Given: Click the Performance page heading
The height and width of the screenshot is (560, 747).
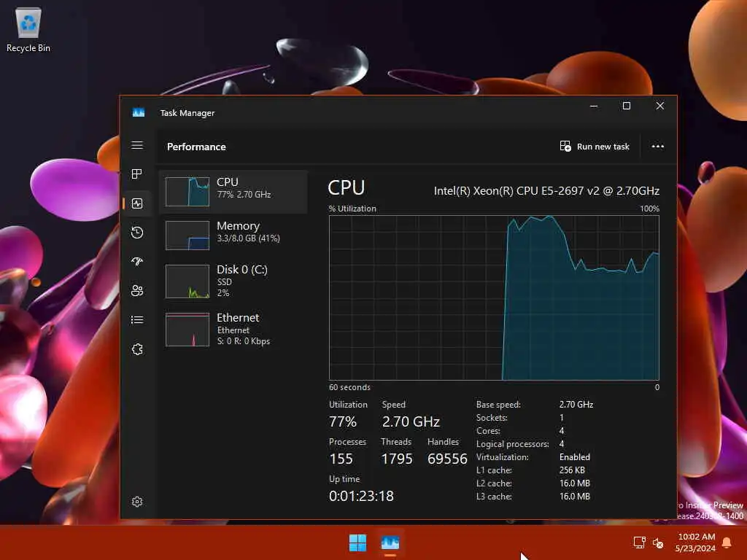Looking at the screenshot, I should (196, 147).
